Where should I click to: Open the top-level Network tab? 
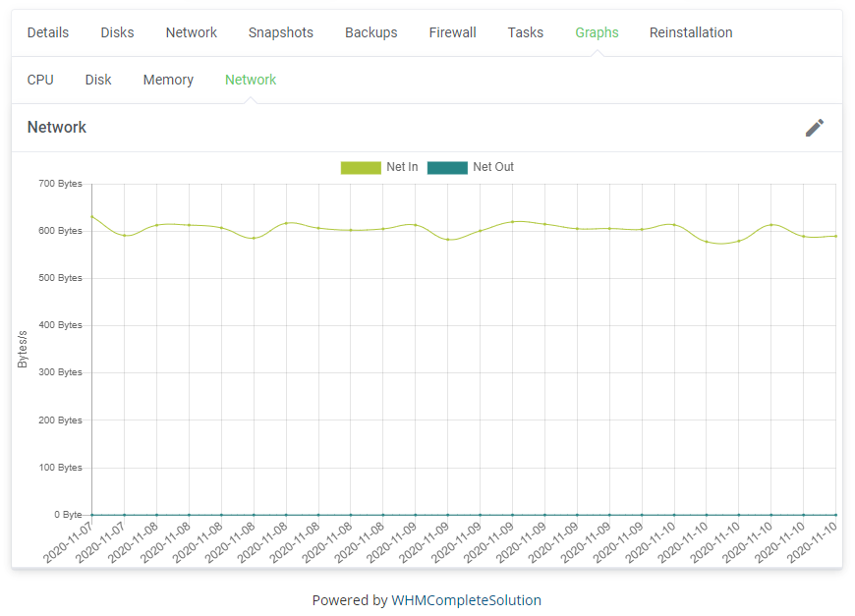191,32
